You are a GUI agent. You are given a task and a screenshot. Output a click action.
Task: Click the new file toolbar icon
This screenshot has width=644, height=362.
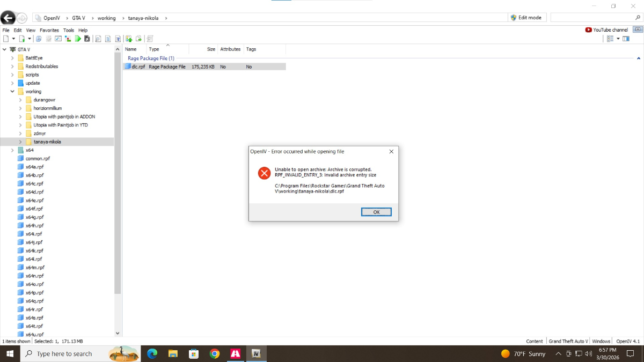[x=6, y=39]
